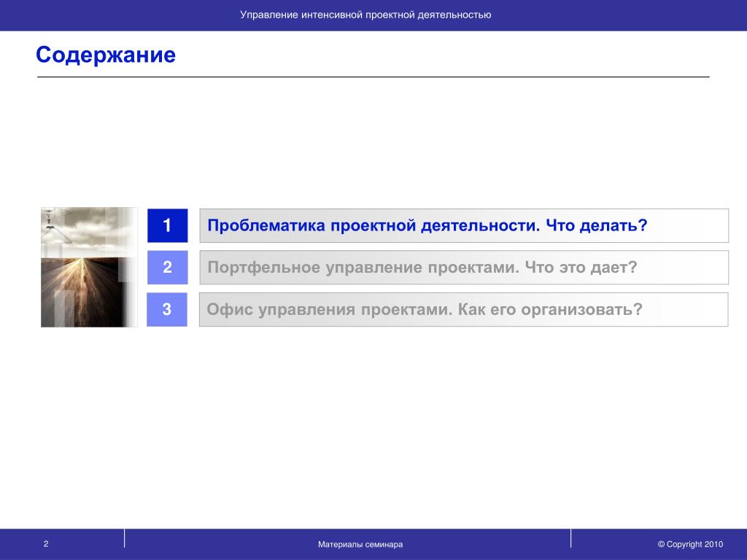Click header text 'Управление интенсивной проектной деятельностью'
The image size is (747, 560).
pos(365,15)
